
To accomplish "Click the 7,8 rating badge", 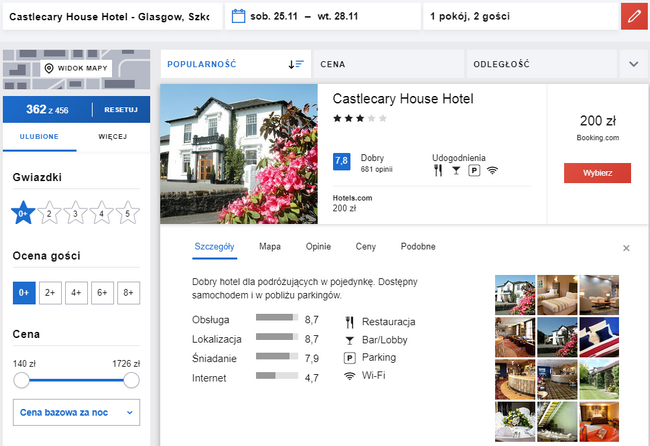I will [342, 162].
